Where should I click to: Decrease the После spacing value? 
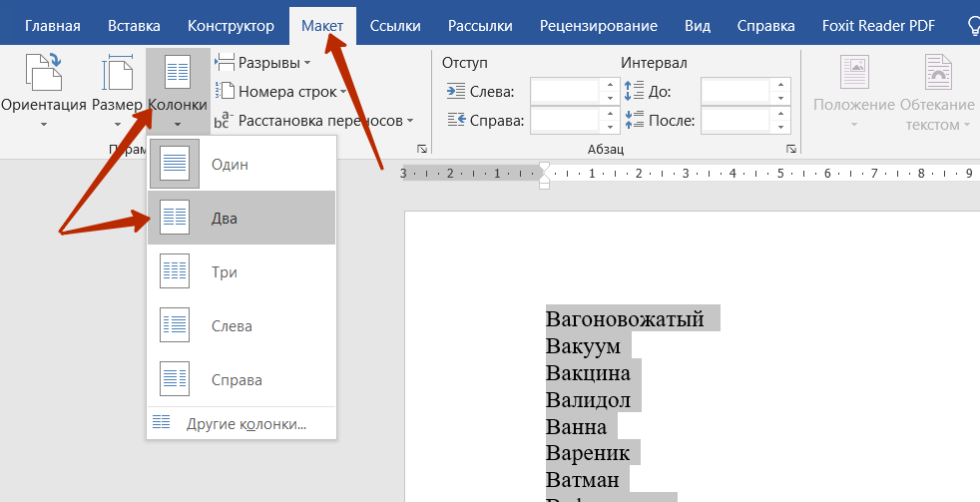point(780,127)
